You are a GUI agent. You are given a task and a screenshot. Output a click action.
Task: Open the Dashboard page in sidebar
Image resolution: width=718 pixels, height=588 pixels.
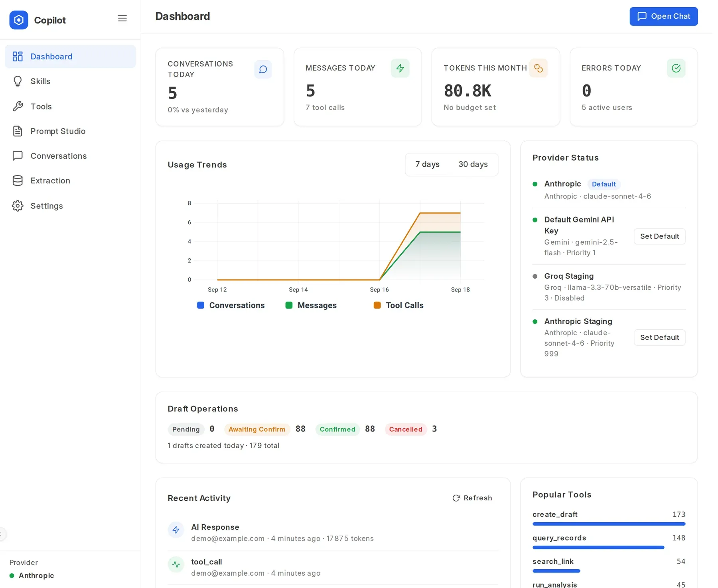click(70, 57)
